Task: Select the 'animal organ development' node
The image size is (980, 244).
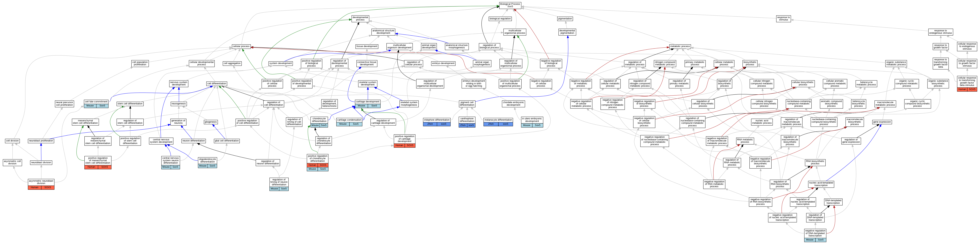Action: click(x=429, y=46)
